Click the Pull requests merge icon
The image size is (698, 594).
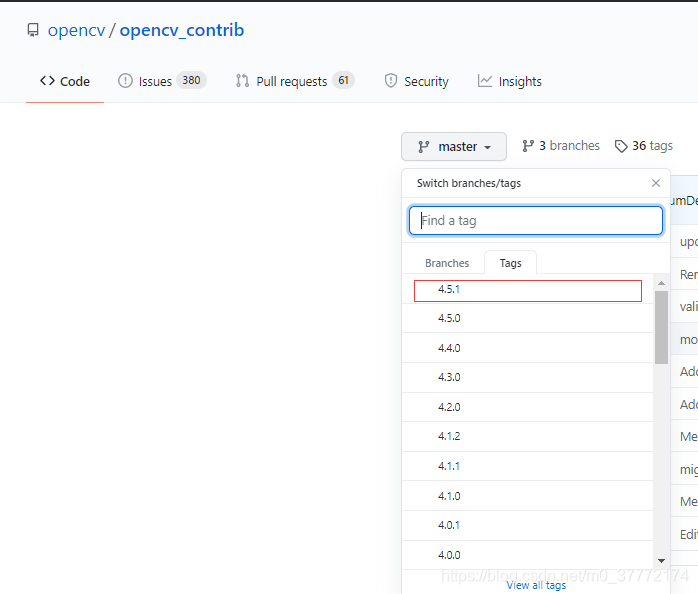pos(242,81)
